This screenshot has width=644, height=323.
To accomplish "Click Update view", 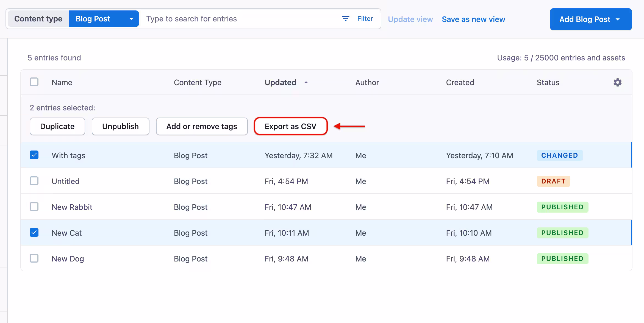I will coord(410,19).
